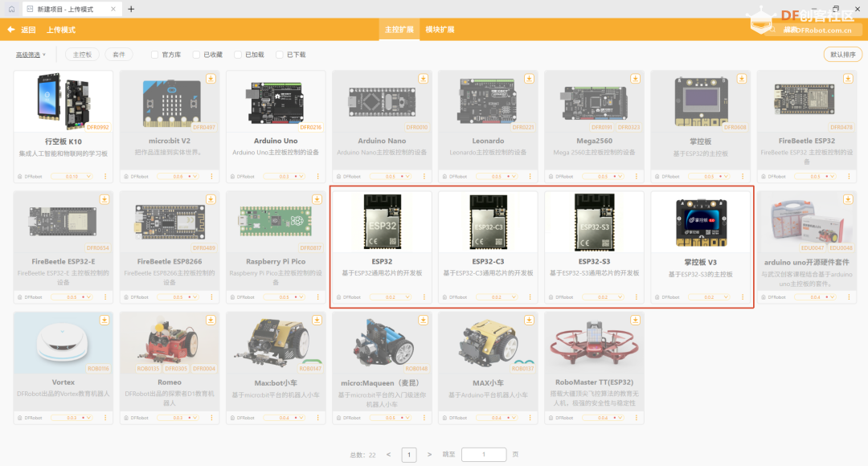The height and width of the screenshot is (466, 868).
Task: Download the FireBeetle ESP32-E board
Action: pos(104,199)
